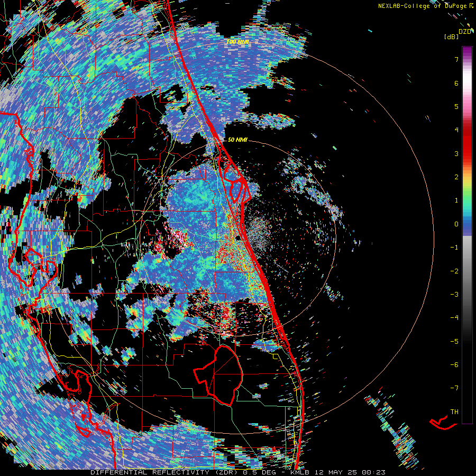This screenshot has width=476, height=476.
Task: Click the 6 value on the color scale
Action: tap(456, 83)
